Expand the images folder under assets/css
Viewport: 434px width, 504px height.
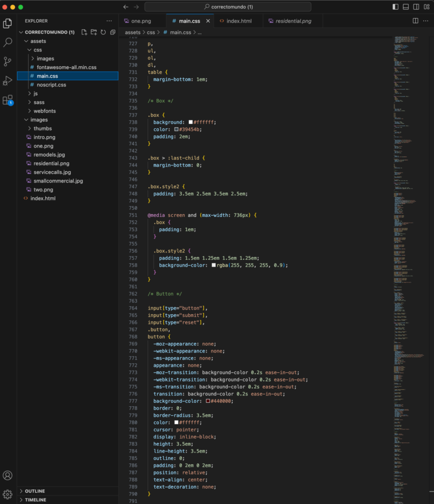(x=45, y=58)
